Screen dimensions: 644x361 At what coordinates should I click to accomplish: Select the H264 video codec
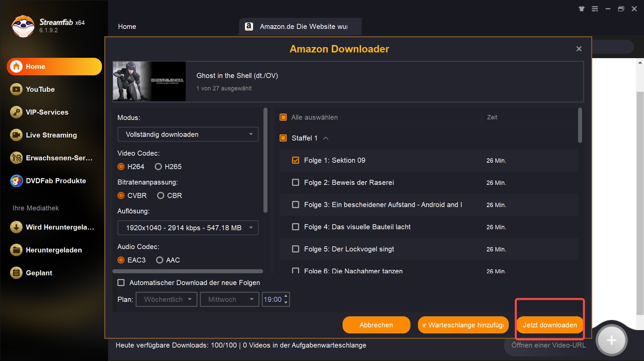pos(121,167)
